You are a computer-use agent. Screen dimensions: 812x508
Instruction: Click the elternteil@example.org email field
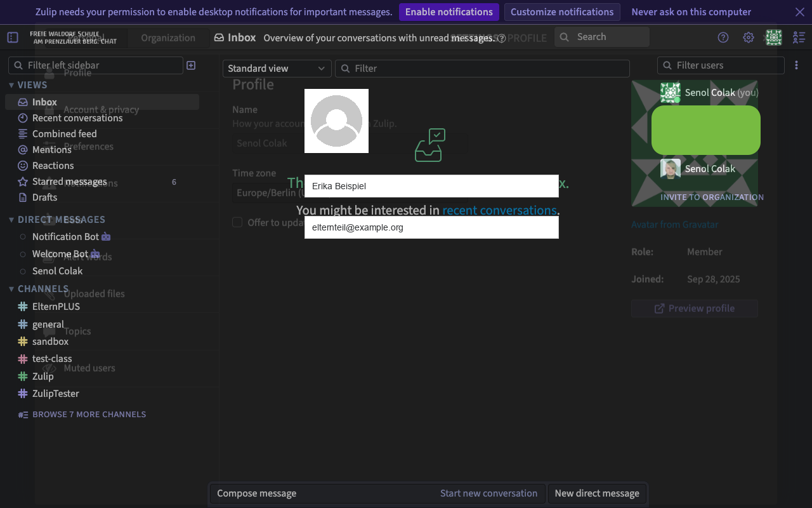(431, 227)
